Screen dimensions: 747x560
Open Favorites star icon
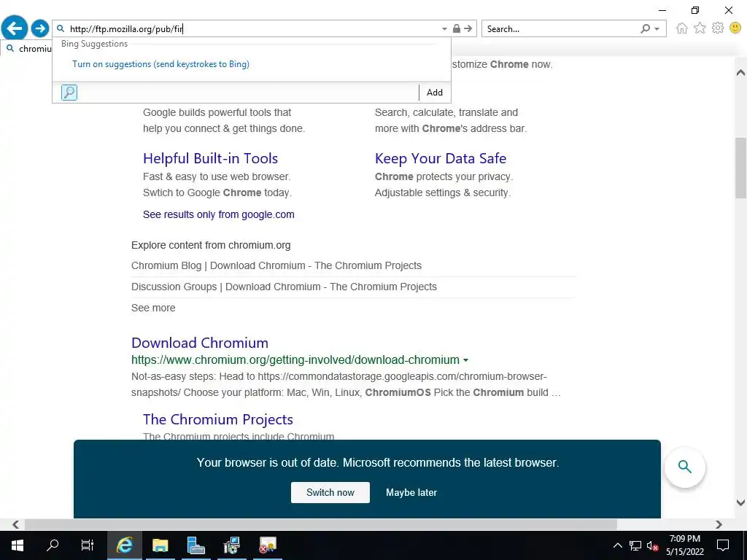[x=700, y=28]
